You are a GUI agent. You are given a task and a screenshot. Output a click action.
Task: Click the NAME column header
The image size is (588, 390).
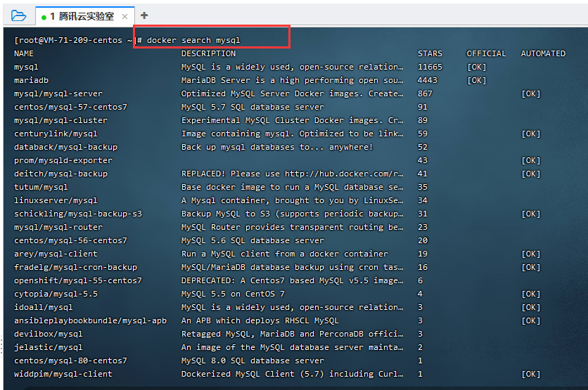point(24,53)
